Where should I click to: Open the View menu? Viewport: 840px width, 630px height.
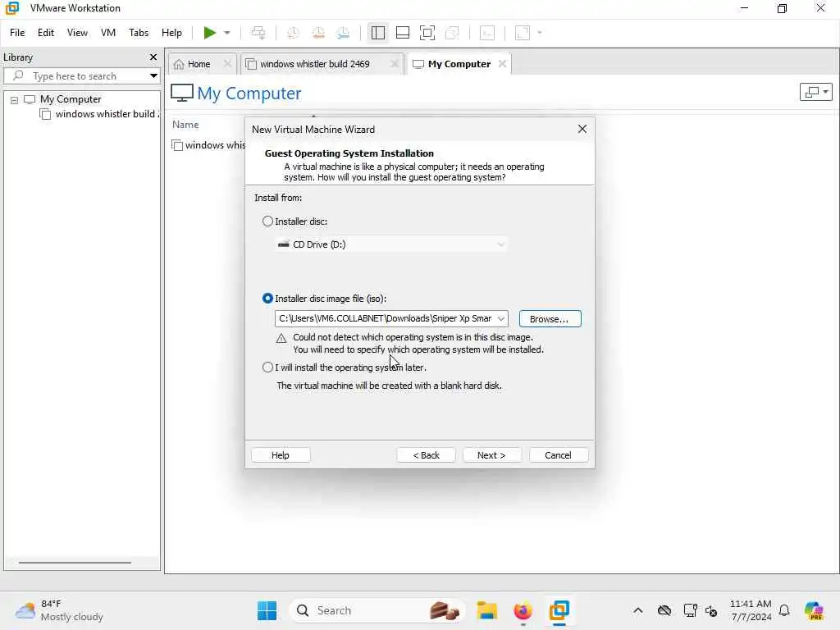(77, 33)
